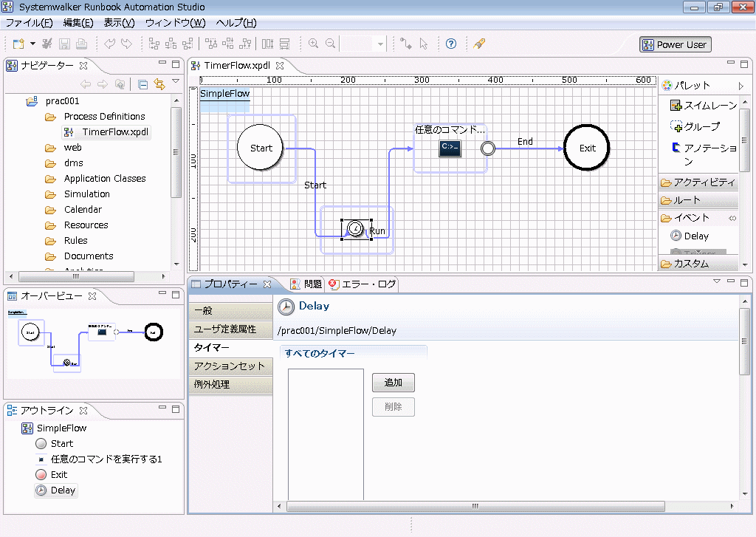Click the Redo arrow in toolbar
Image resolution: width=756 pixels, height=537 pixels.
(126, 44)
